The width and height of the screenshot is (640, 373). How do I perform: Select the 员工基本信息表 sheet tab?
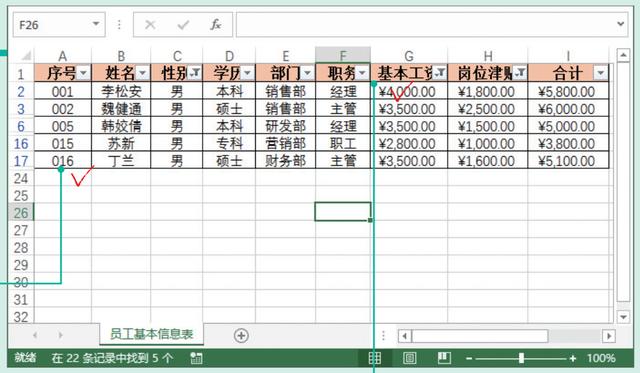click(x=151, y=334)
